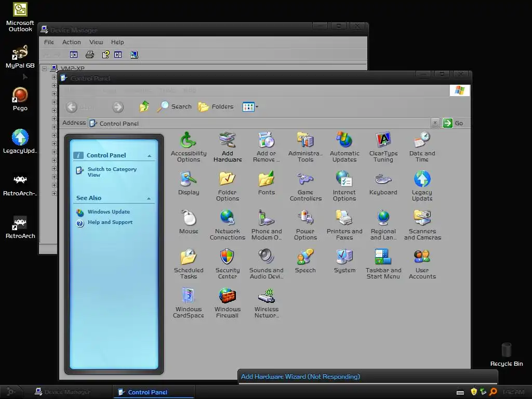Open the Windows Update link

click(109, 212)
